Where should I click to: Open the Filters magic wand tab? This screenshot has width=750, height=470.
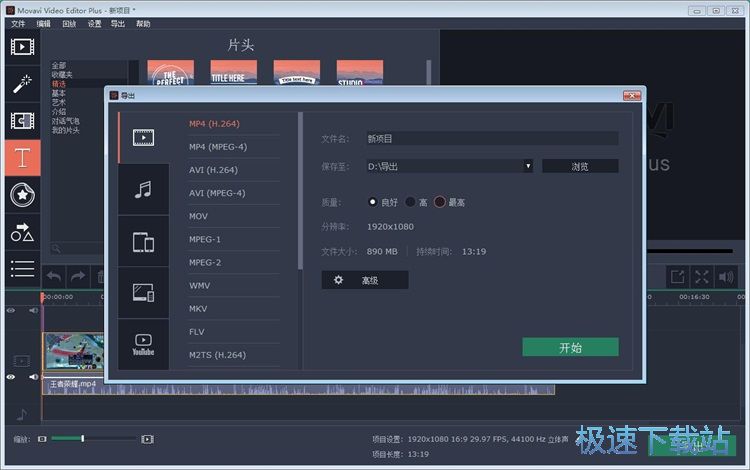coord(22,84)
